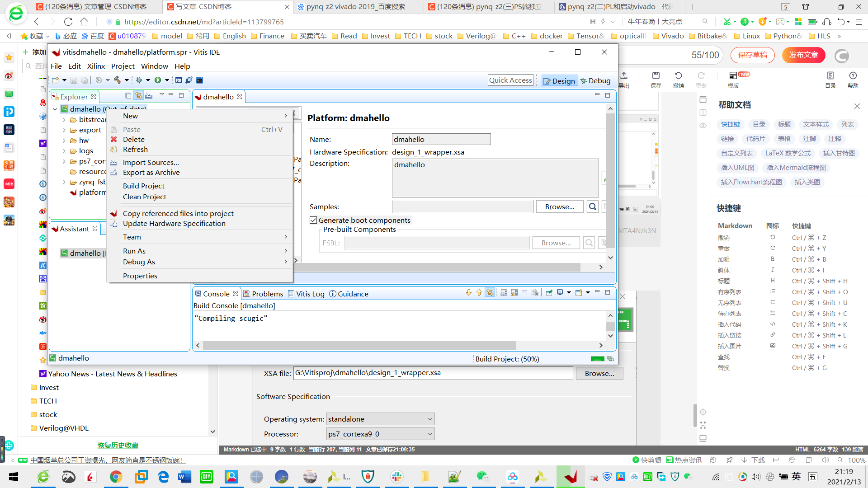Enable Generate boot components checkbox
Image resolution: width=868 pixels, height=488 pixels.
(313, 220)
